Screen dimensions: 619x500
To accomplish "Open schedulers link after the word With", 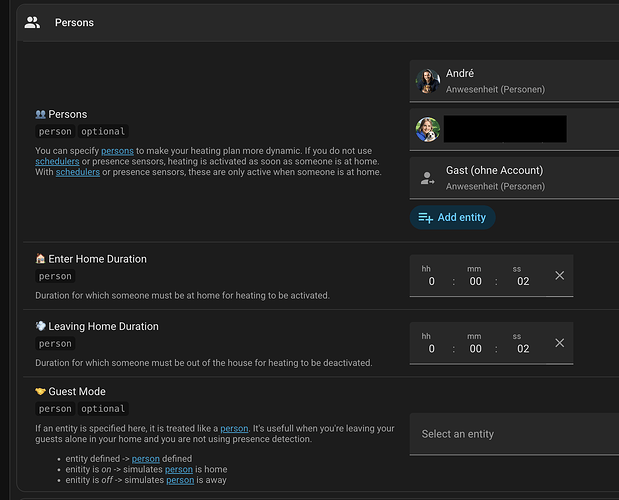I will [x=78, y=172].
